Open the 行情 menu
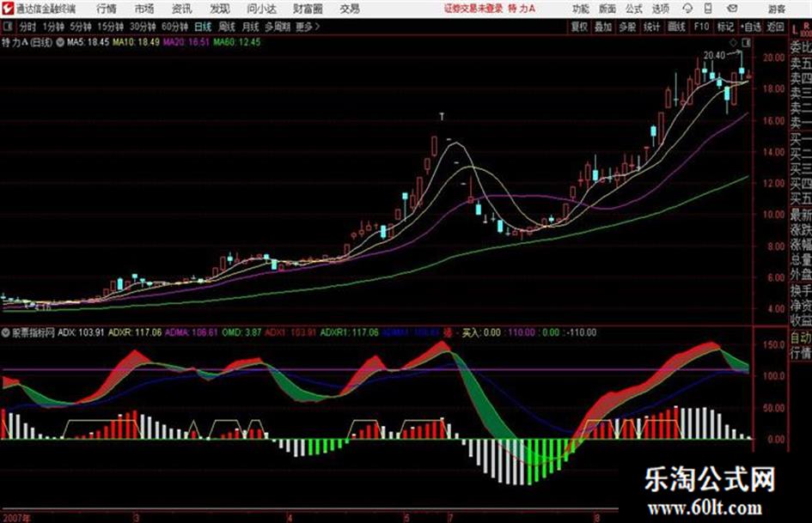This screenshot has height=523, width=812. [107, 9]
